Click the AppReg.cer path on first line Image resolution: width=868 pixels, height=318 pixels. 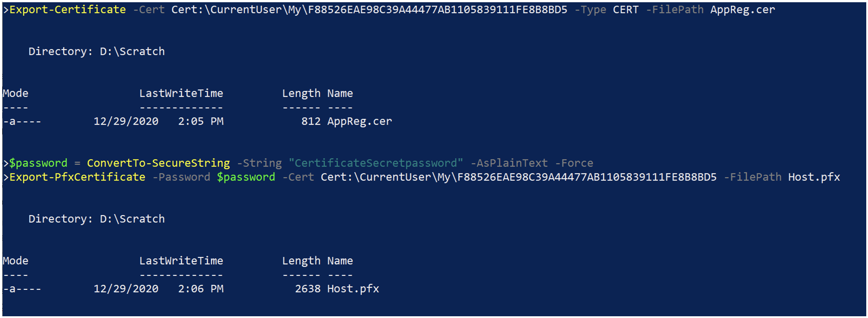point(742,10)
